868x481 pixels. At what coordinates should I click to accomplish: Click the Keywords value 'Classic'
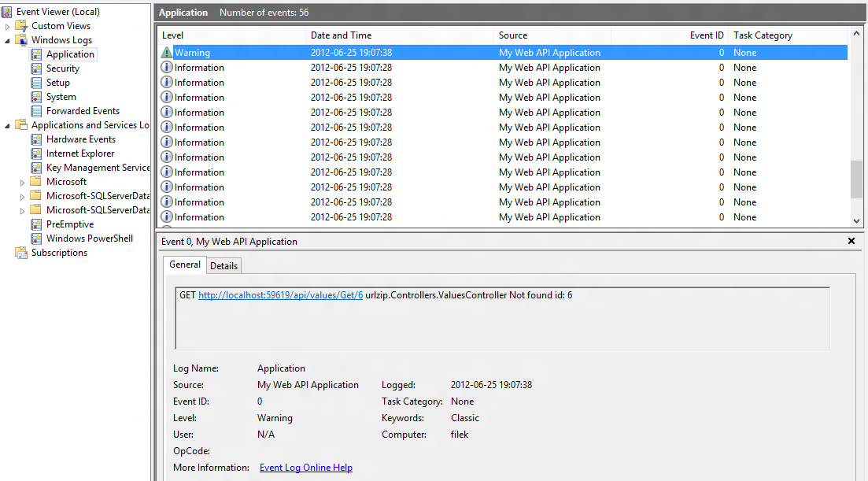[465, 418]
